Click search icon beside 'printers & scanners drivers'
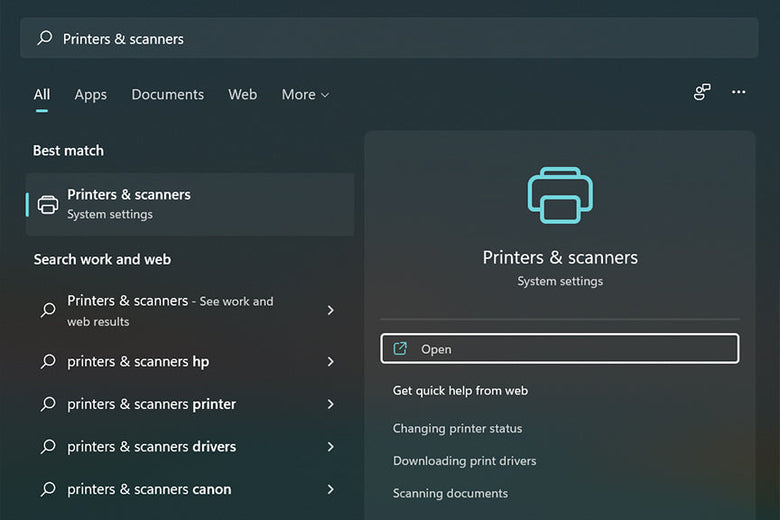 (x=48, y=446)
